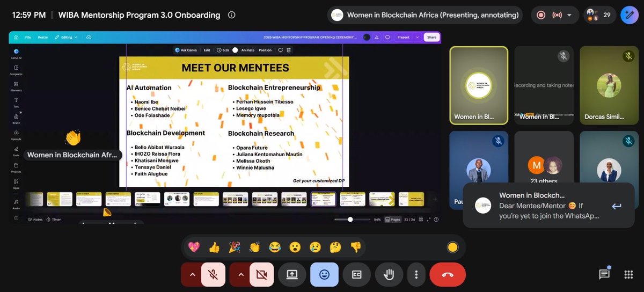Open the Canva AI sidebar panel

pyautogui.click(x=16, y=54)
